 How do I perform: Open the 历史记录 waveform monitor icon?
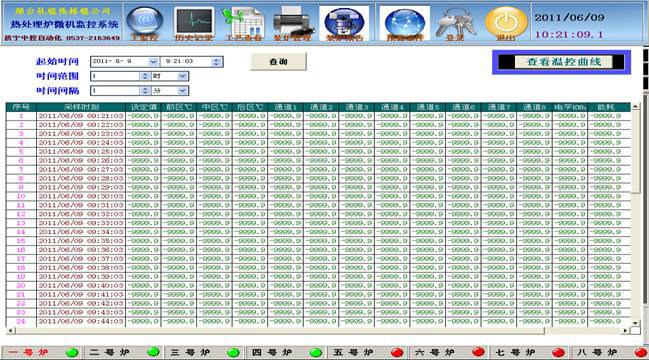coord(194,23)
